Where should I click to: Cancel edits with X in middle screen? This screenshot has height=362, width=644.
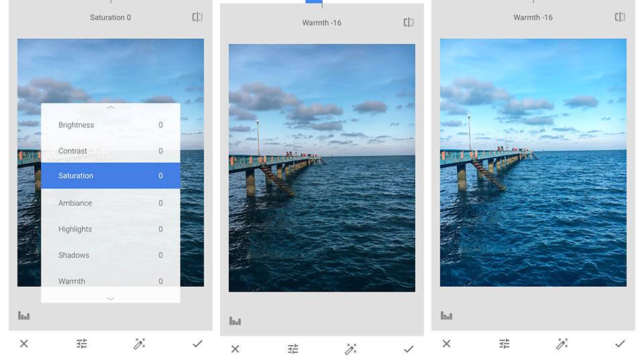point(235,349)
